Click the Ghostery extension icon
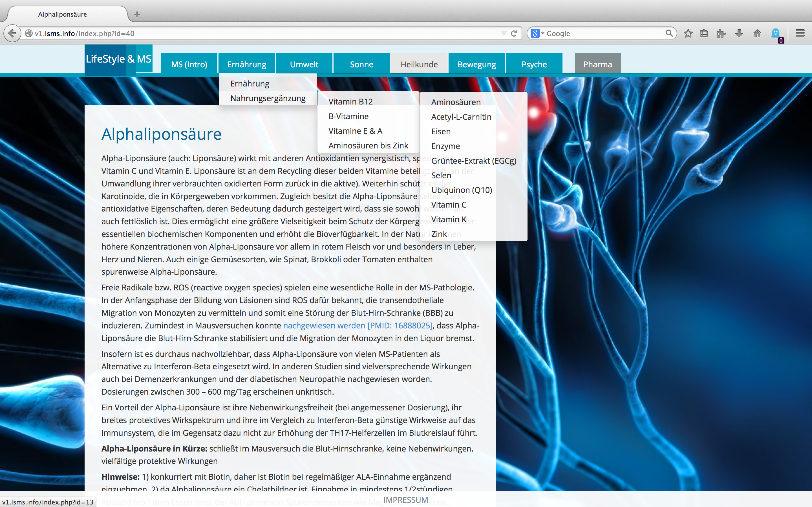The height and width of the screenshot is (507, 812). [775, 33]
